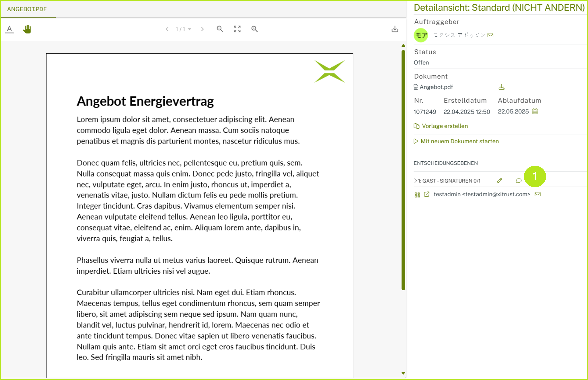Zoom into the PDF document

[x=254, y=29]
